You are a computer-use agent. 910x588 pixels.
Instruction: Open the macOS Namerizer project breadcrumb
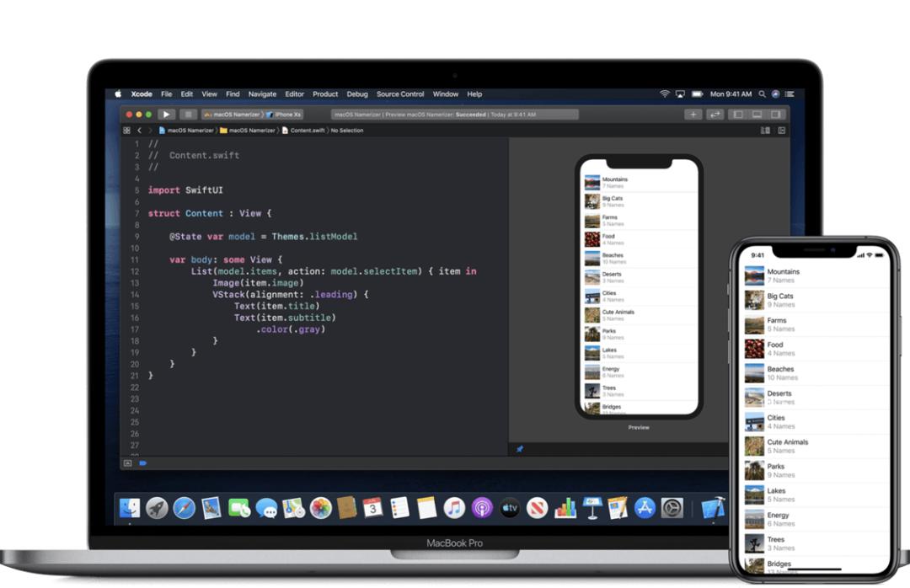tap(186, 131)
